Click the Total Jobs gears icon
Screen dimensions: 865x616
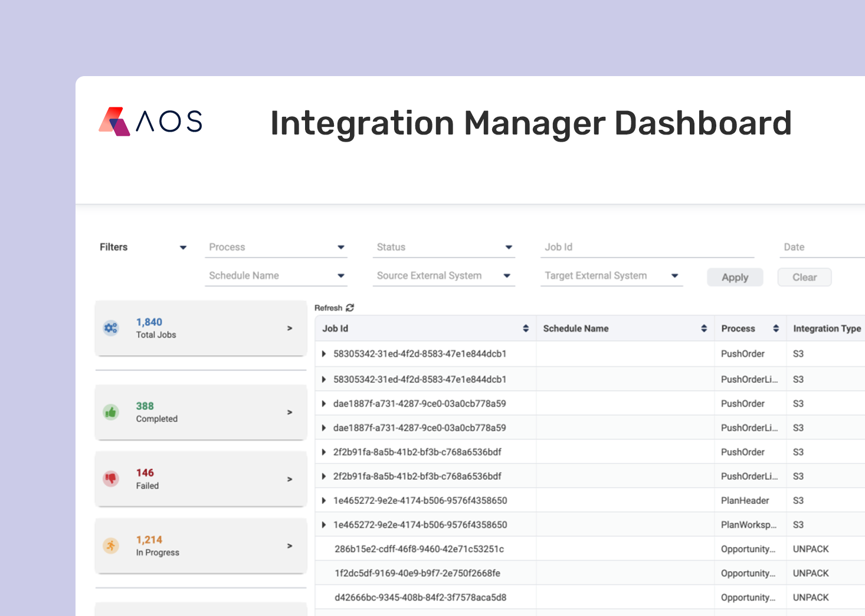[x=111, y=328]
